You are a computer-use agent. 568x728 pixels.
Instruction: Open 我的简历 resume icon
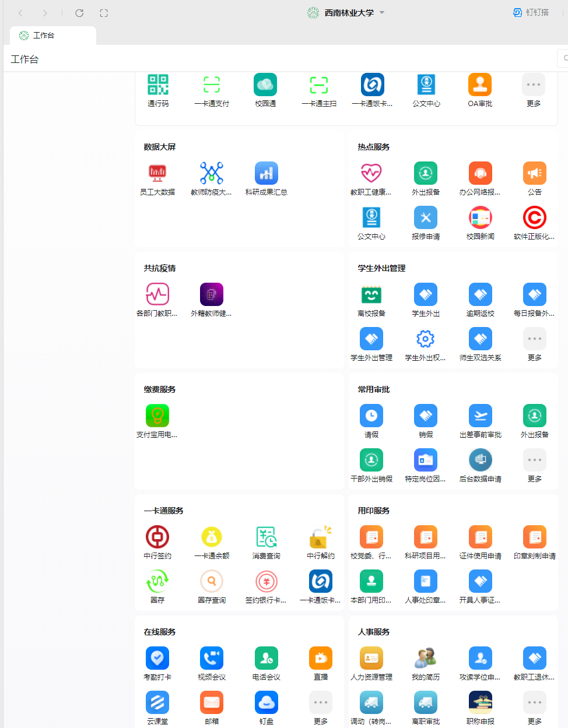[x=426, y=659]
